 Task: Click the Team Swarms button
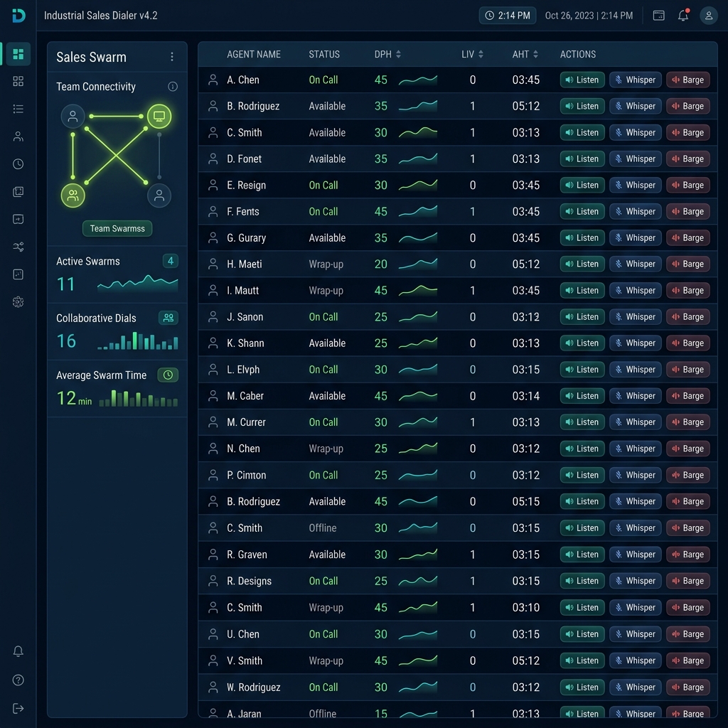[117, 228]
